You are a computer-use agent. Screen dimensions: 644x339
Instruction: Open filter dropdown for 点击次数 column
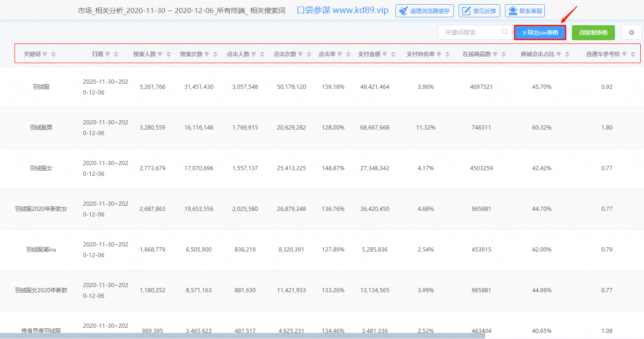pos(300,54)
